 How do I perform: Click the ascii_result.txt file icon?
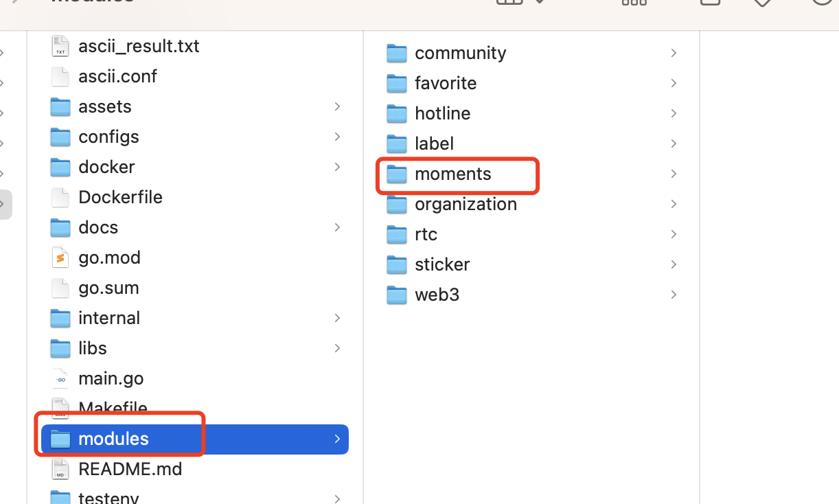pos(60,46)
